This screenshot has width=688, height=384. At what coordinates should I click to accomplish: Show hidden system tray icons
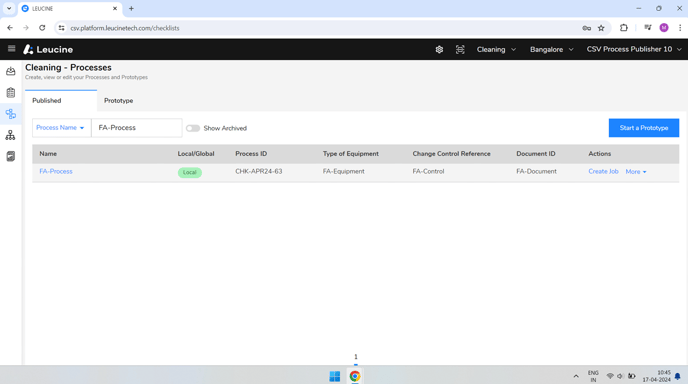pos(576,376)
